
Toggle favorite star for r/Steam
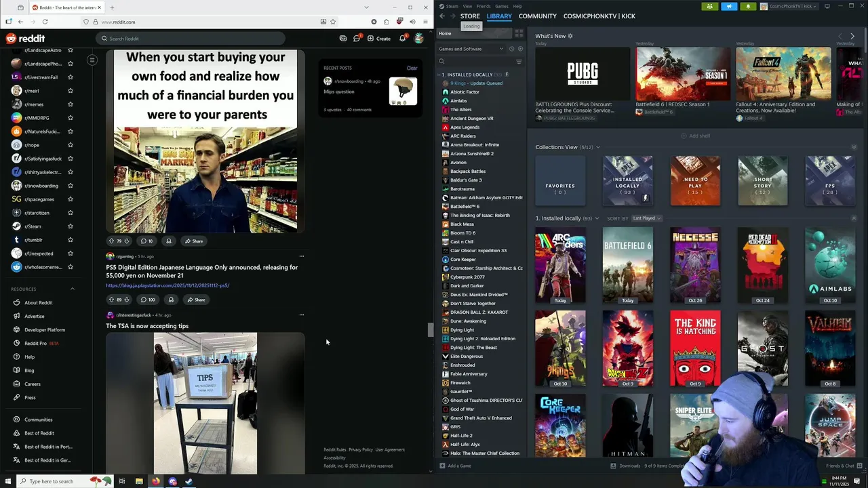coord(70,226)
